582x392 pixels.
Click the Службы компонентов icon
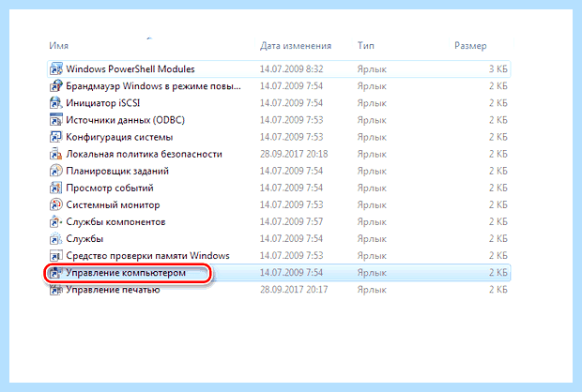[56, 221]
